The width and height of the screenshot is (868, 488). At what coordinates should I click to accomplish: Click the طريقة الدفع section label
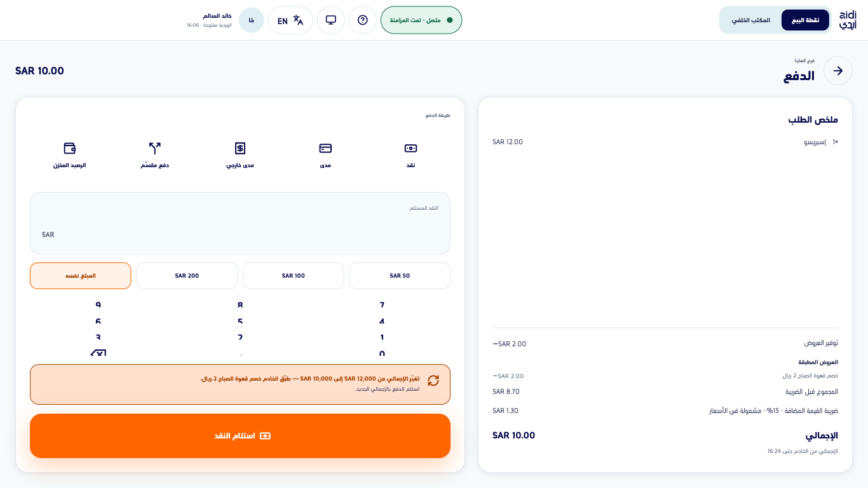pyautogui.click(x=438, y=116)
